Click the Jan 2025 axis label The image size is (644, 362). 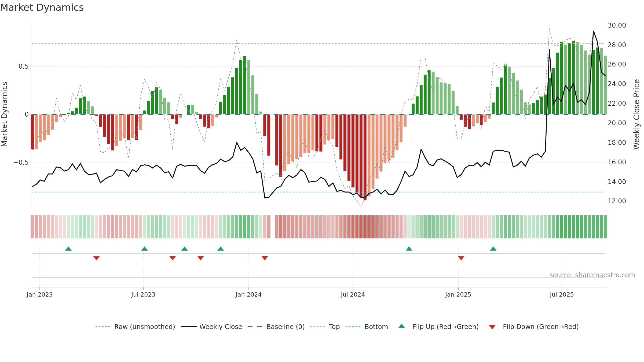[x=458, y=294]
